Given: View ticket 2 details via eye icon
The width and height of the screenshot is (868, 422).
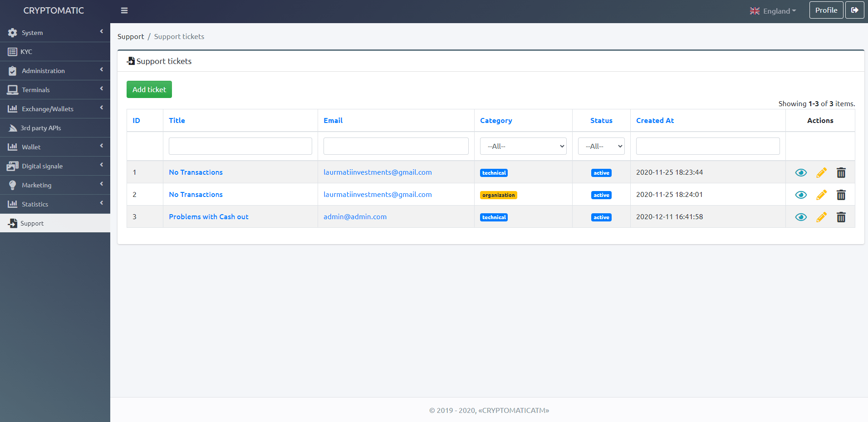Looking at the screenshot, I should (x=801, y=195).
